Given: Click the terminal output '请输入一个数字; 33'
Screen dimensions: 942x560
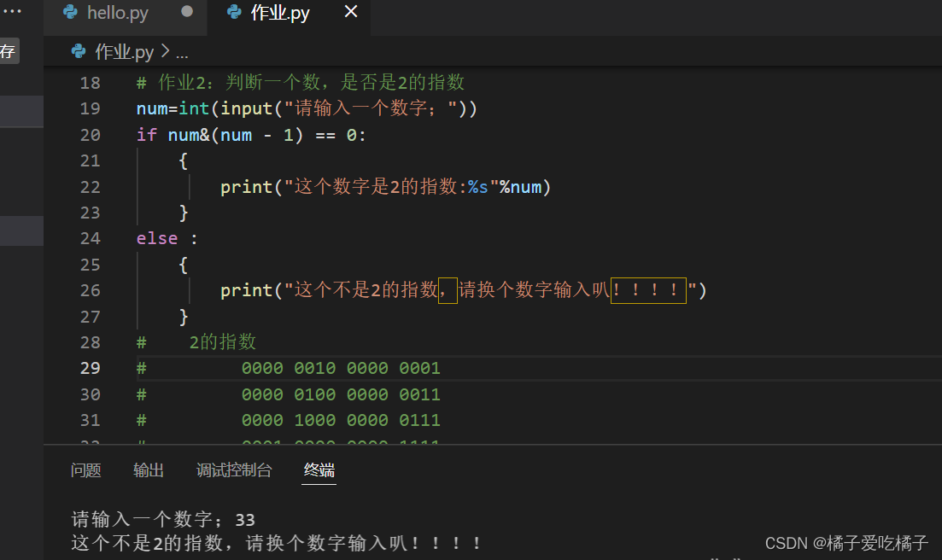Looking at the screenshot, I should [163, 519].
